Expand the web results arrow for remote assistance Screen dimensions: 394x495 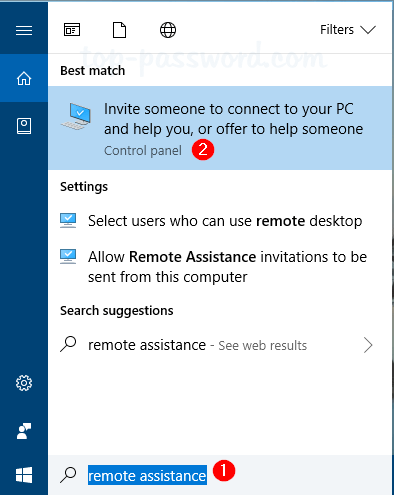click(368, 345)
